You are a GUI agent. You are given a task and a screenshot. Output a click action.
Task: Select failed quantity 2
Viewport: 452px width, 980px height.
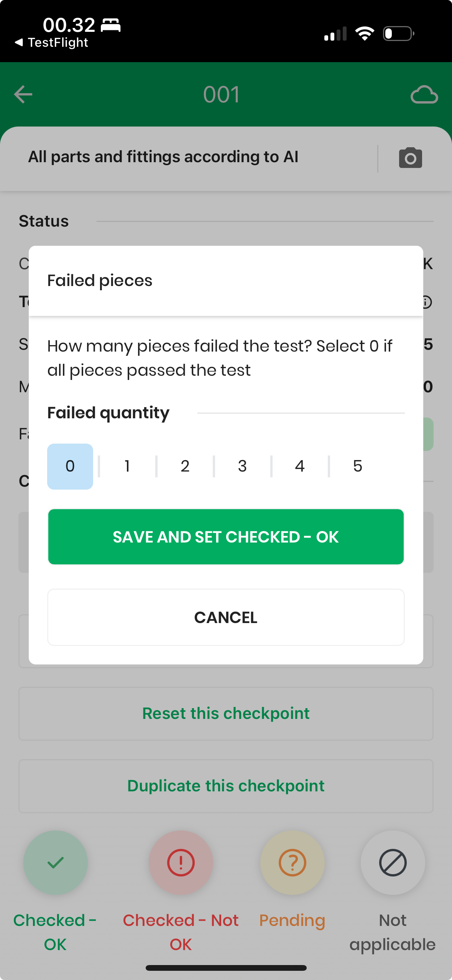coord(185,466)
